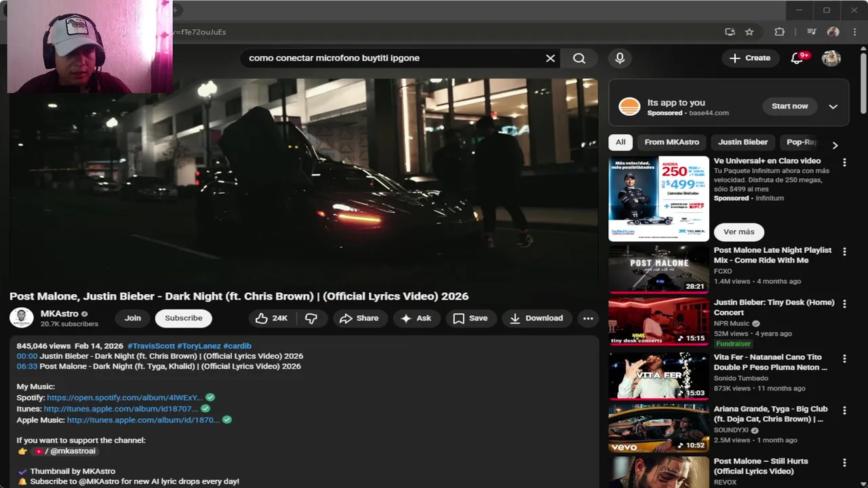The width and height of the screenshot is (868, 488).
Task: Show more filter chips with arrow
Action: pos(835,145)
